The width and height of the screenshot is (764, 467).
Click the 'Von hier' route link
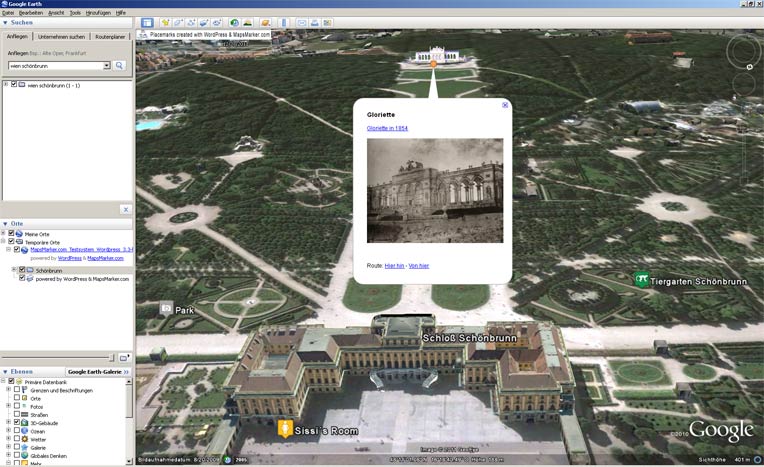pos(419,266)
